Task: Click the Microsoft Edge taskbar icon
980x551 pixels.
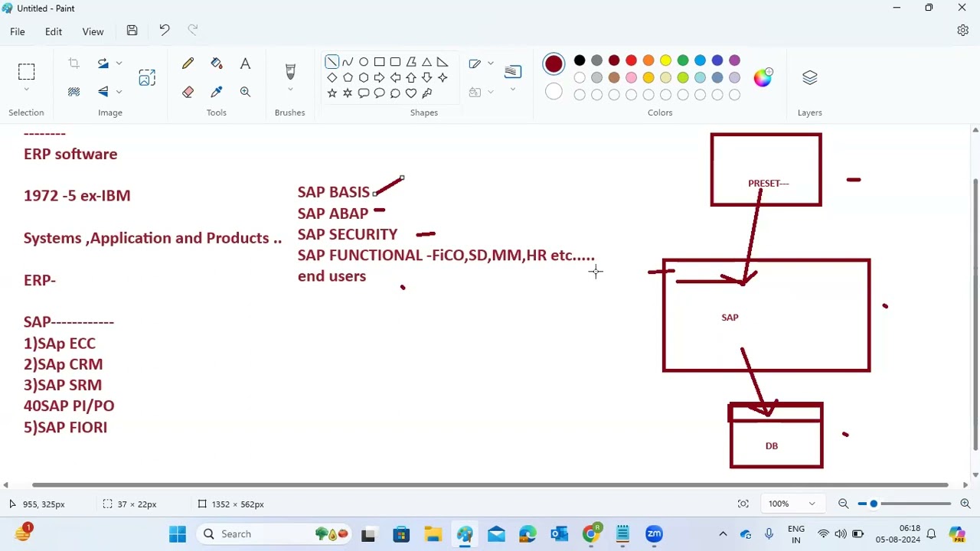Action: pyautogui.click(x=528, y=533)
